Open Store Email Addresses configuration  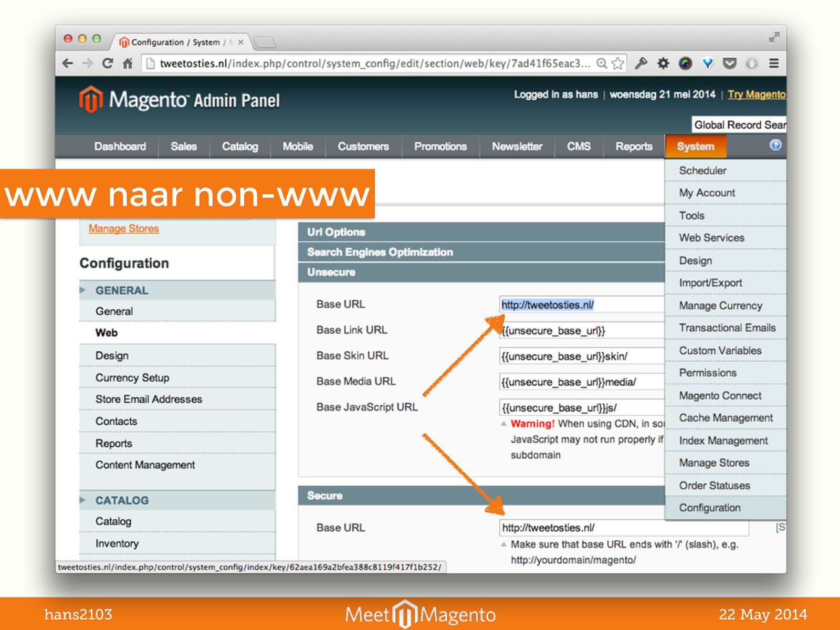tap(177, 400)
